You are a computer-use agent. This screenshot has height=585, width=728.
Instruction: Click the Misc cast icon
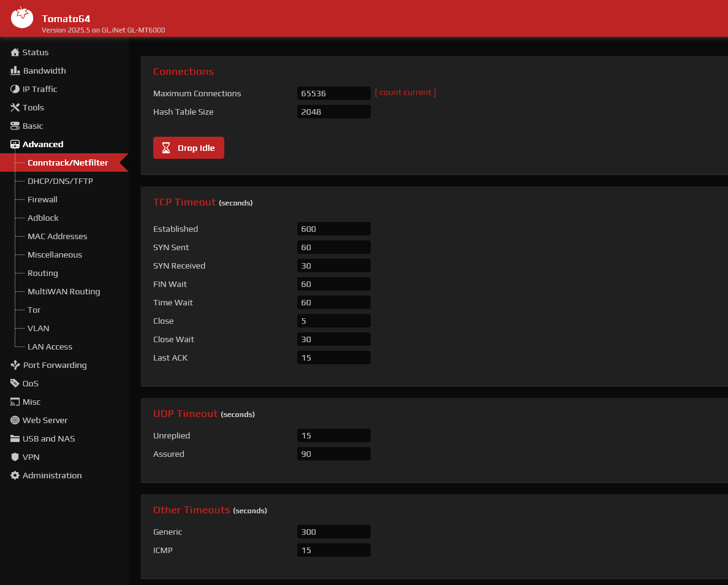(15, 402)
